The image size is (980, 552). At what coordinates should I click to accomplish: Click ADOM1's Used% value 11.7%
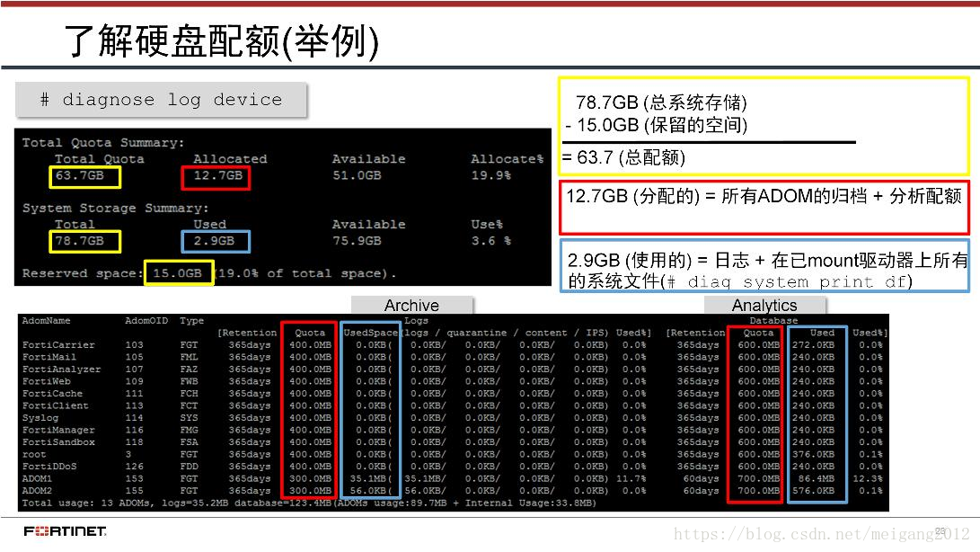(x=631, y=479)
